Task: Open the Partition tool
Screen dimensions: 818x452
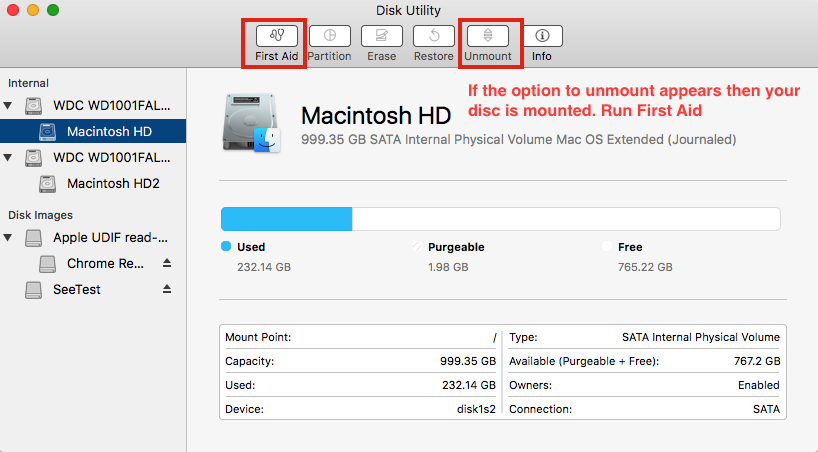Action: click(329, 36)
